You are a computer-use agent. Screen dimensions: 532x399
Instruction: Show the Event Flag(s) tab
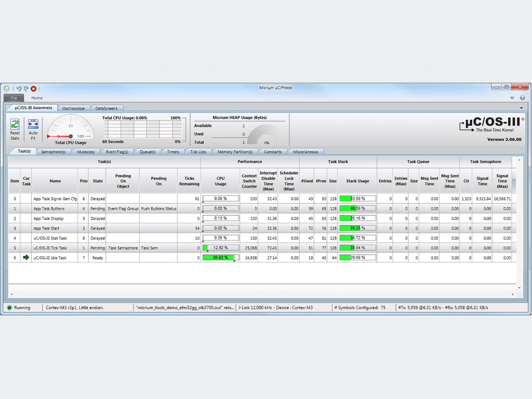[x=117, y=152]
